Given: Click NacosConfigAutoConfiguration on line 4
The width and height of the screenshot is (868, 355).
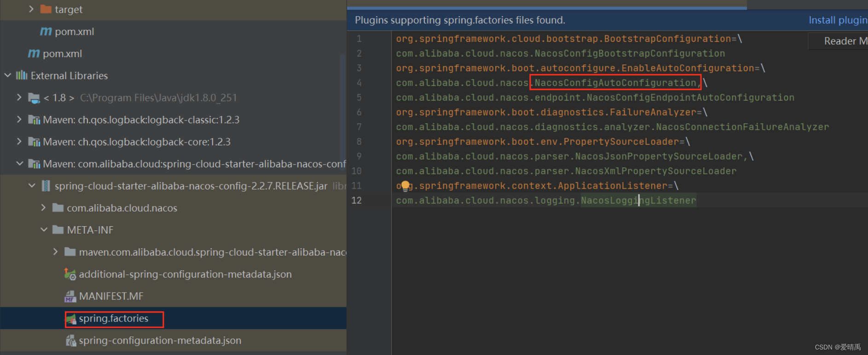Looking at the screenshot, I should [615, 83].
